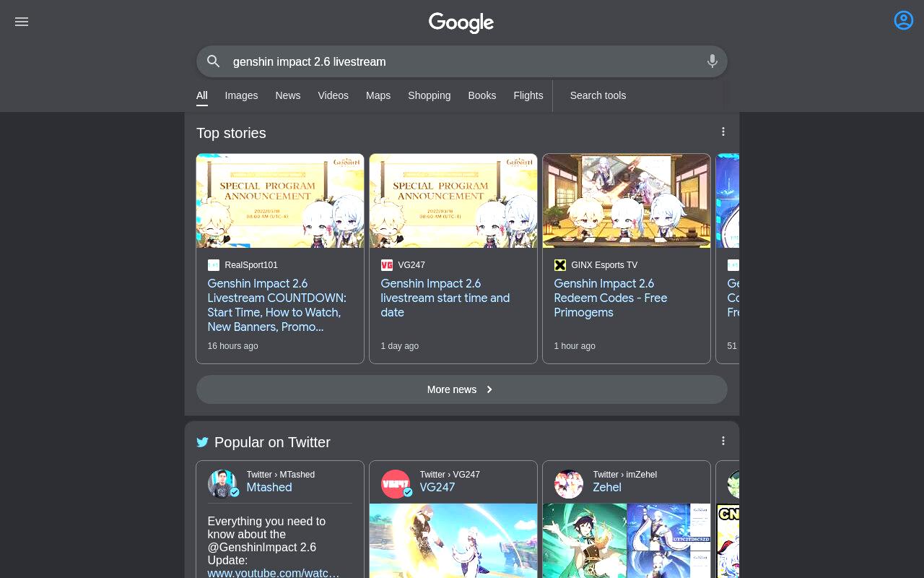The width and height of the screenshot is (924, 578).
Task: Click the Google logo
Action: click(x=461, y=22)
